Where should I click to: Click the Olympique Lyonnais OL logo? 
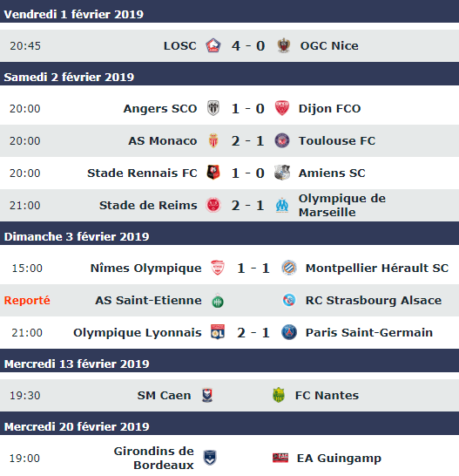(218, 332)
